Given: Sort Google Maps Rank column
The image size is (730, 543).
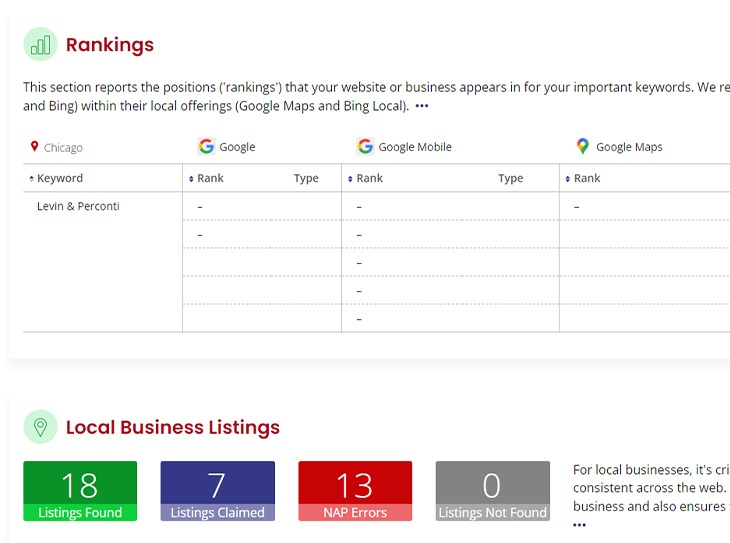Looking at the screenshot, I should (x=568, y=179).
